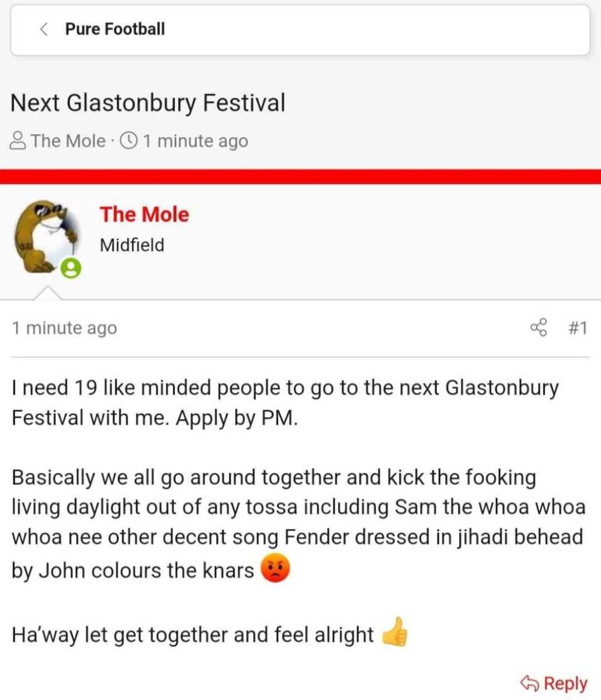
Task: Click the green online status badge
Action: tap(71, 268)
